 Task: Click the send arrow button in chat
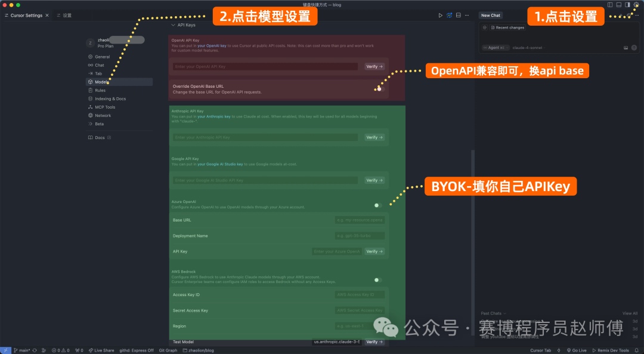click(634, 48)
